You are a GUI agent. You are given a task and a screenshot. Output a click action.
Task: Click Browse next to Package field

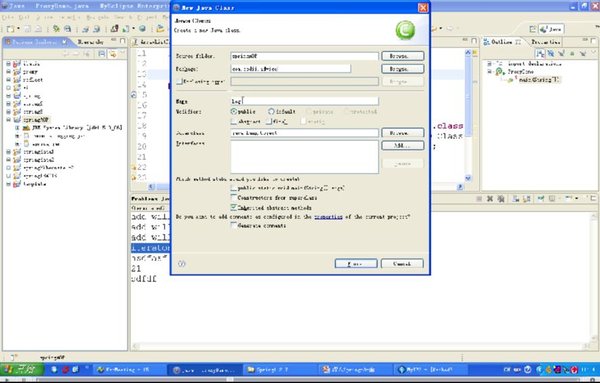[403, 69]
